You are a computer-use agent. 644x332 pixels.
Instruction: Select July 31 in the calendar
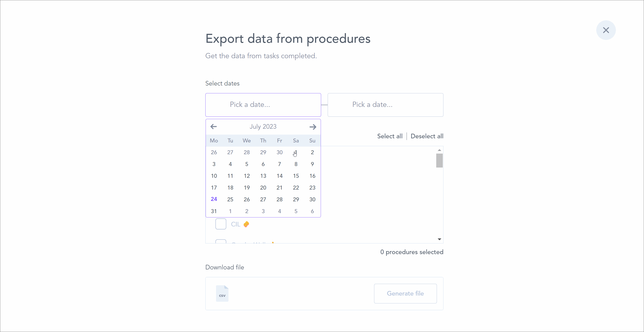pos(214,211)
